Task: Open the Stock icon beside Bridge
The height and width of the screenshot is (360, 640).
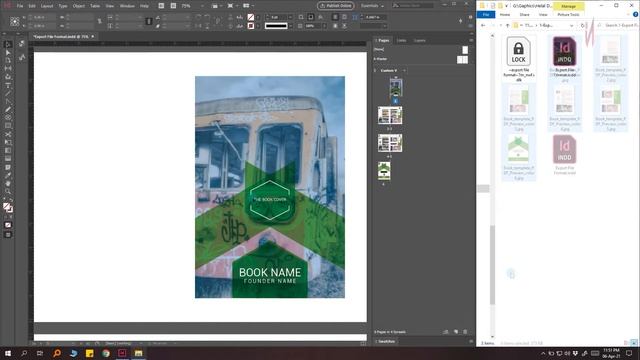Action: click(173, 6)
